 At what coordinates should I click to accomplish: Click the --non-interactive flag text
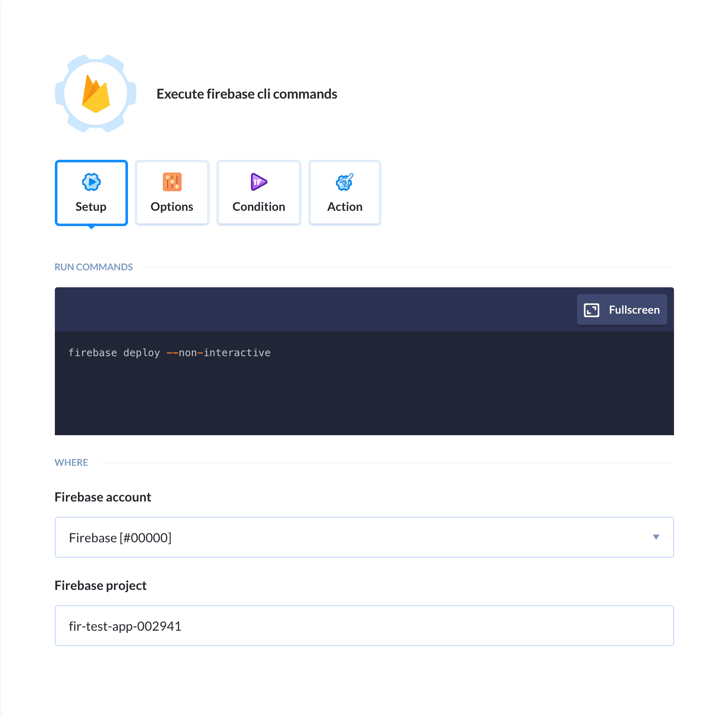click(219, 352)
